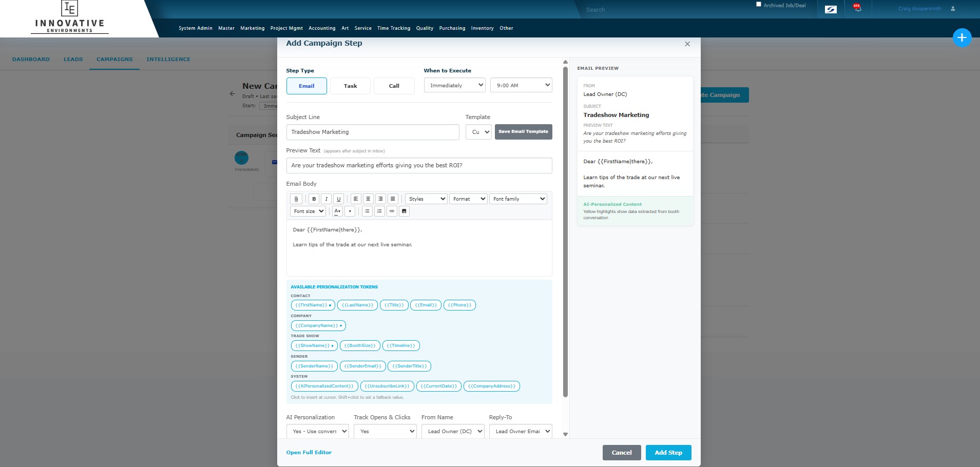Check the Archived Job/Deal checkbox
Image resolution: width=980 pixels, height=467 pixels.
tap(758, 4)
